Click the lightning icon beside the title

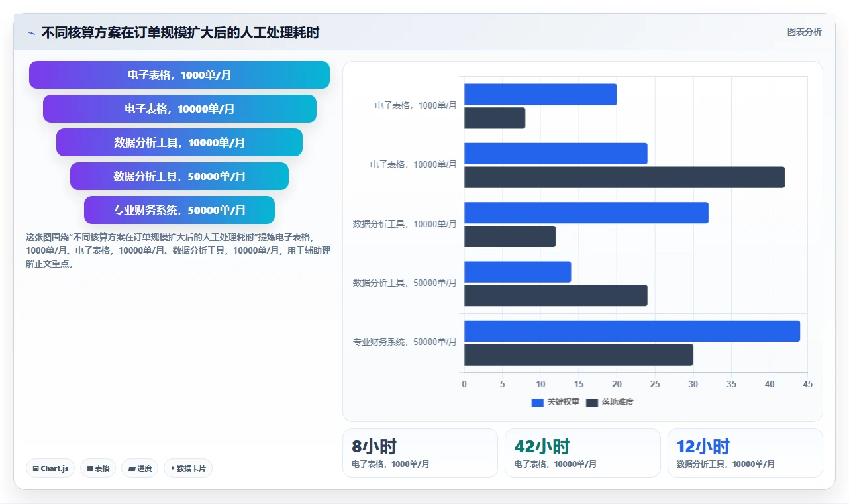coord(31,33)
